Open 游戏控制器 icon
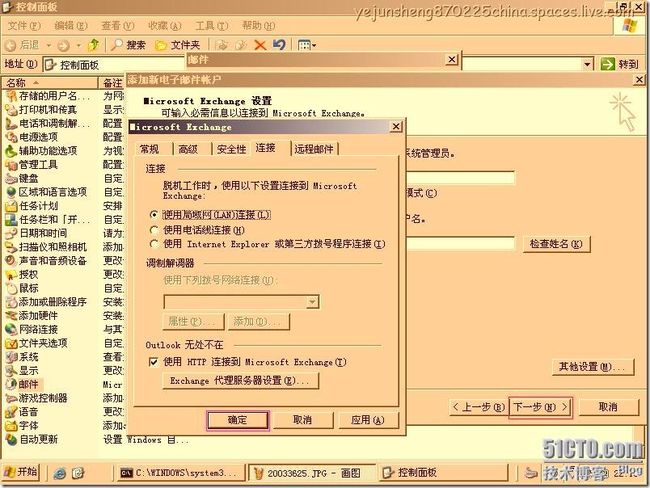Image resolution: width=650 pixels, height=488 pixels. [11, 398]
